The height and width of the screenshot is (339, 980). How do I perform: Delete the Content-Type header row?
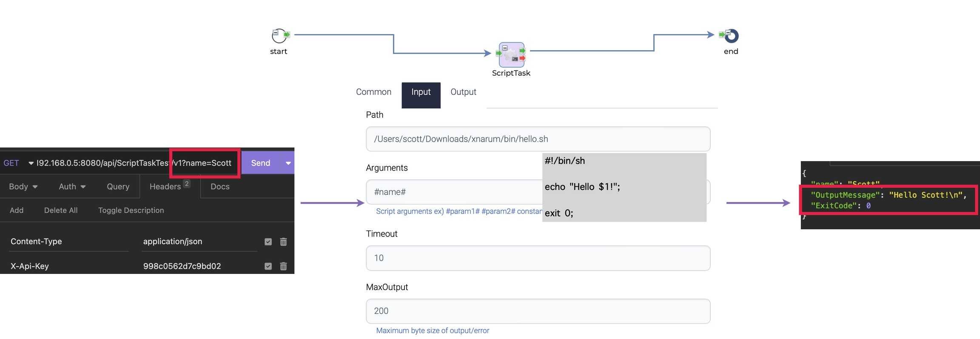pyautogui.click(x=283, y=242)
